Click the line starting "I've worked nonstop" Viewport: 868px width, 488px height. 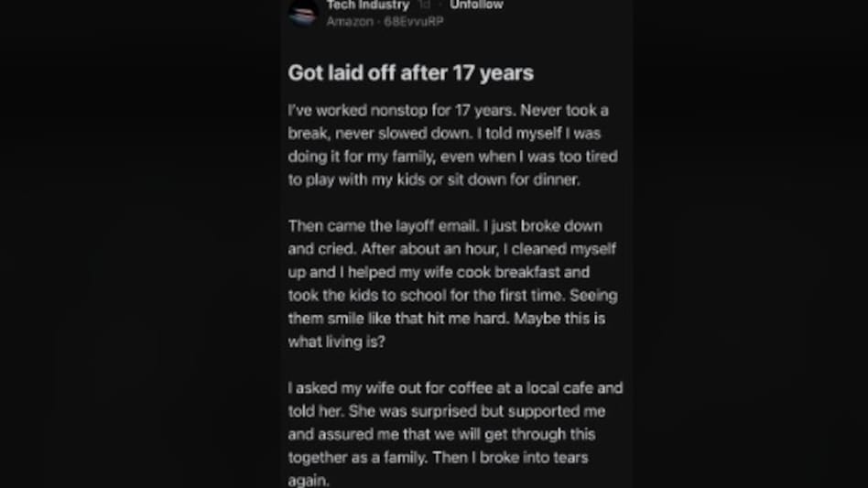tap(448, 111)
